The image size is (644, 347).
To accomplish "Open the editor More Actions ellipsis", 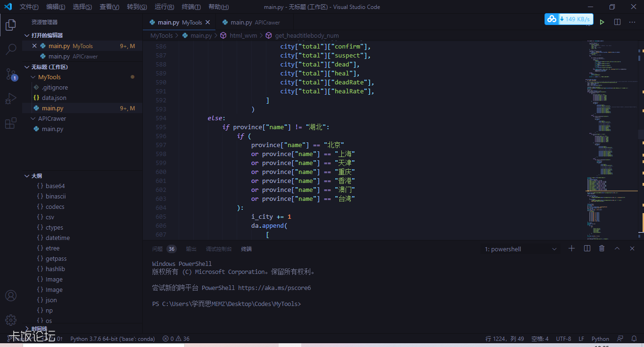I will pyautogui.click(x=632, y=22).
